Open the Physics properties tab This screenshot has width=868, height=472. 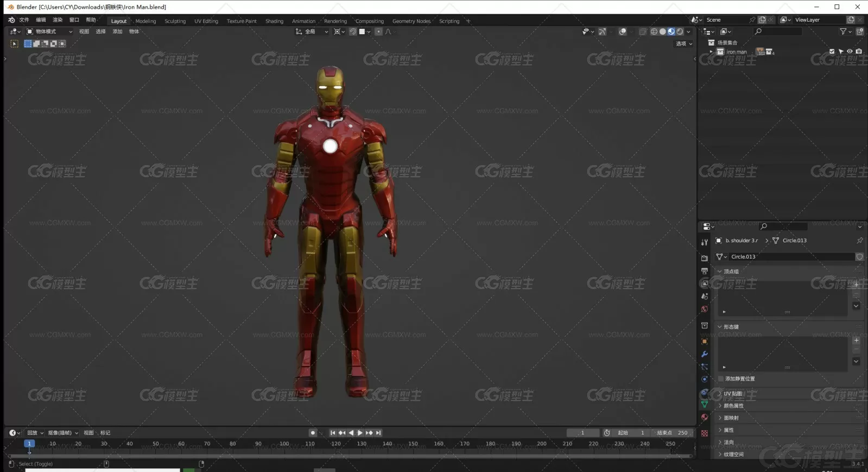tap(704, 379)
